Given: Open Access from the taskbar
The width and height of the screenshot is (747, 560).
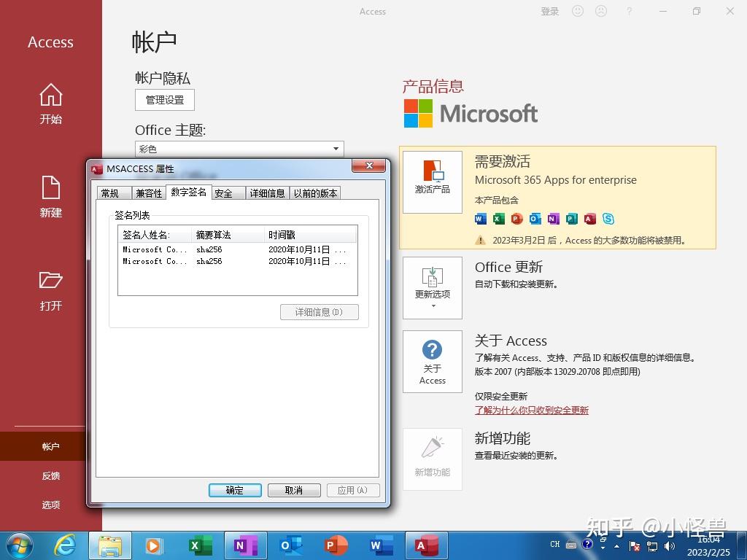Looking at the screenshot, I should 427,545.
